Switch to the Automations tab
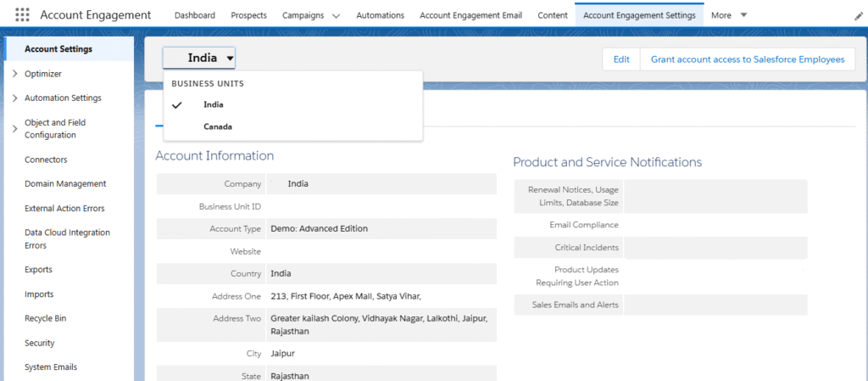868x381 pixels. [380, 15]
